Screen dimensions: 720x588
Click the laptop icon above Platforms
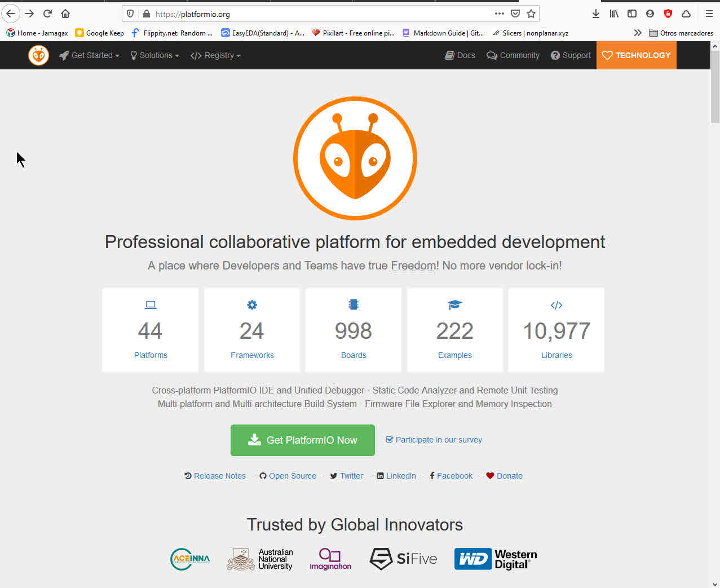(x=151, y=305)
